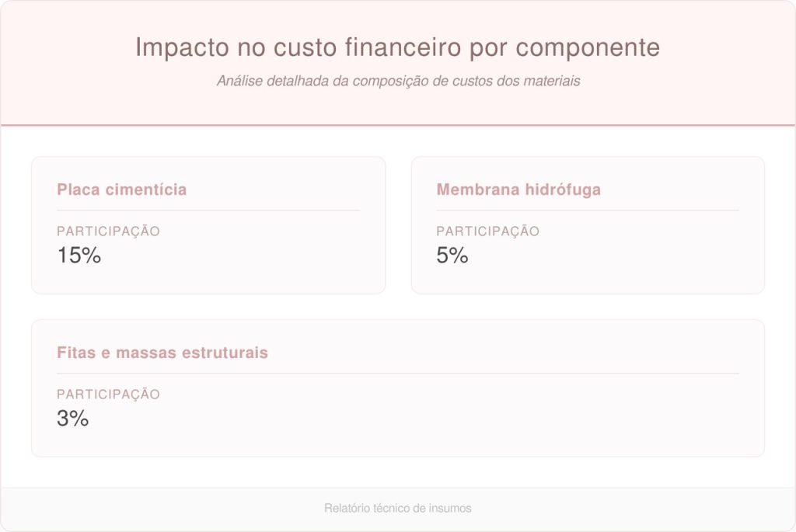796x532 pixels.
Task: Click the divider line in Placa cimentícia card
Action: point(208,210)
